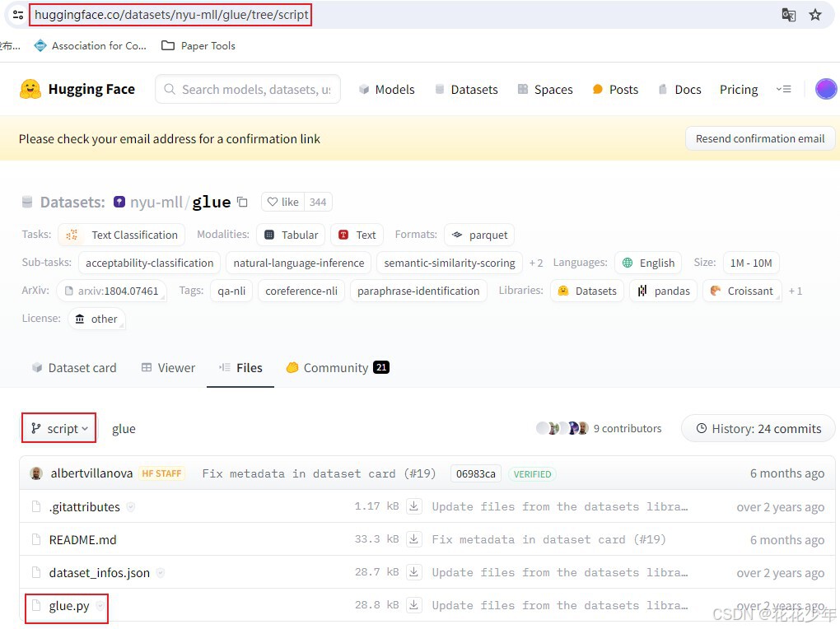Open the Models page
The width and height of the screenshot is (840, 629).
pos(387,90)
